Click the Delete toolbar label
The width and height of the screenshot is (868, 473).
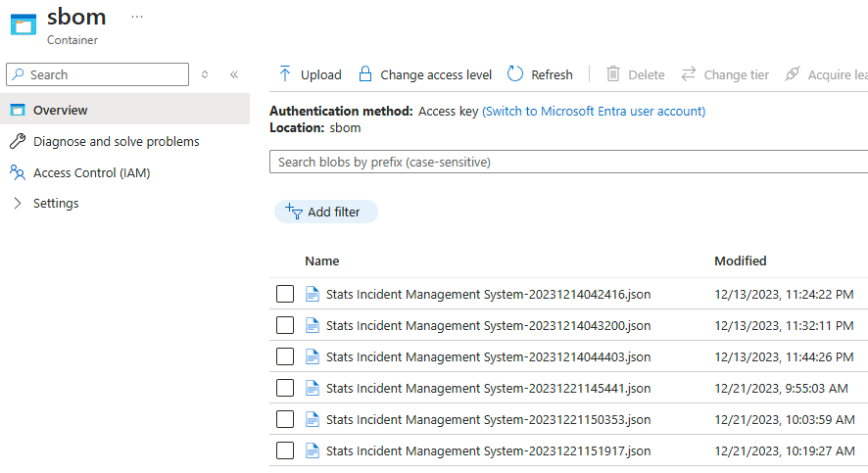647,74
